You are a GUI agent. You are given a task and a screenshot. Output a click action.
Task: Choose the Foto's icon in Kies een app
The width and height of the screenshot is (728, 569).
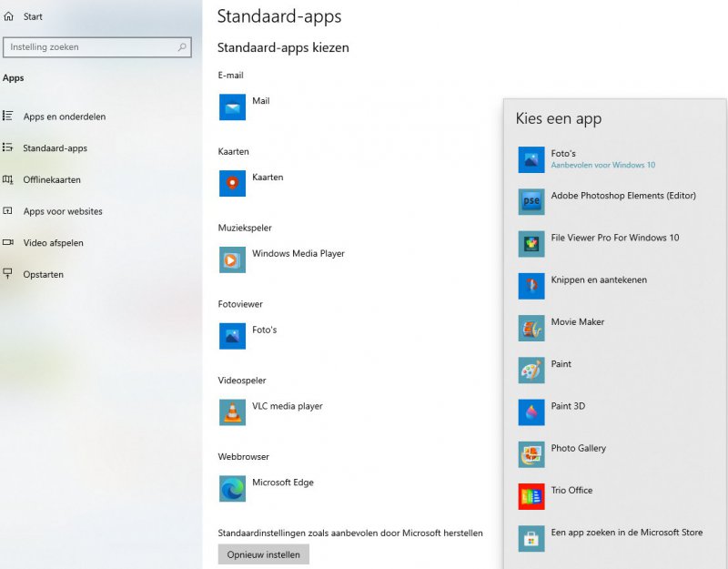[531, 159]
